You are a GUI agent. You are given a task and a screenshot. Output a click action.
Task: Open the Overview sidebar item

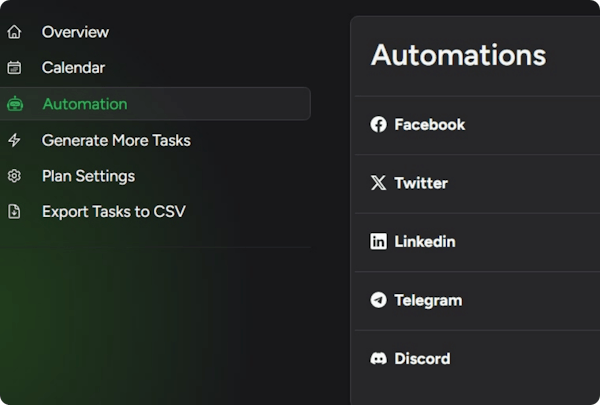[75, 32]
